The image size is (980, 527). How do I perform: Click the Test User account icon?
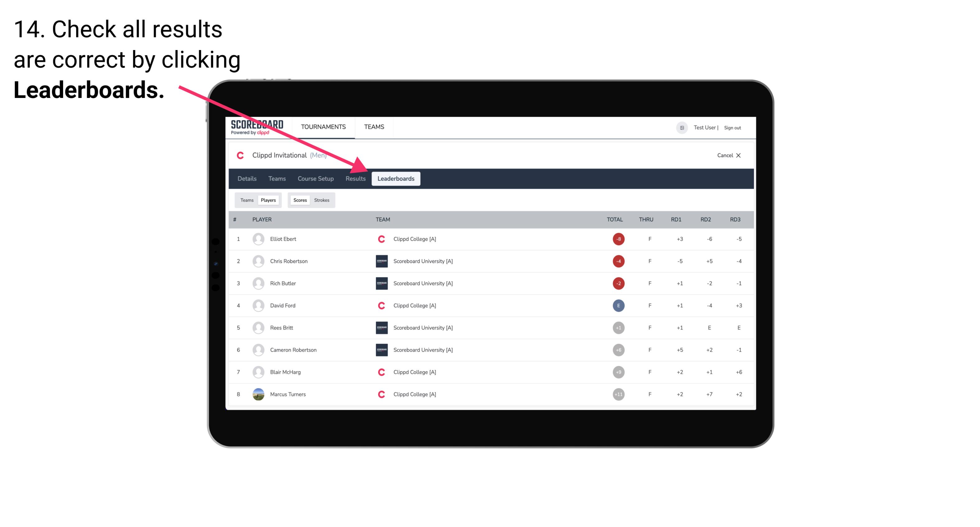click(x=682, y=127)
